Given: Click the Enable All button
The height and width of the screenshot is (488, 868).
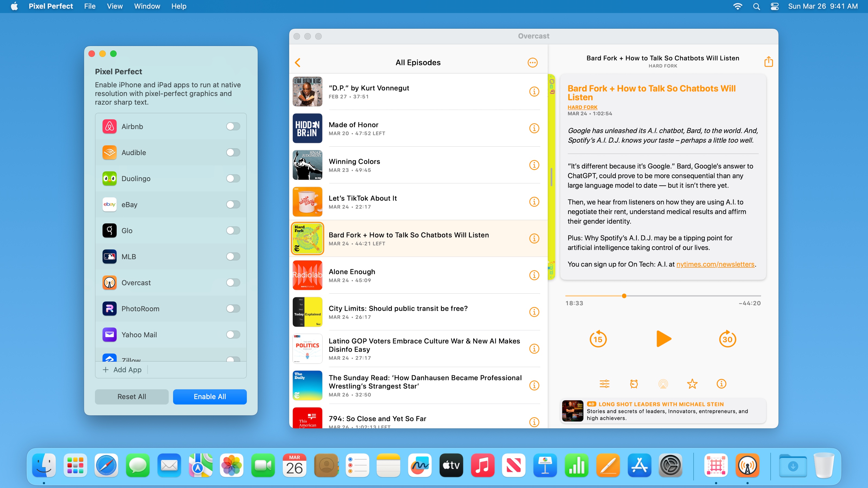Looking at the screenshot, I should coord(210,397).
